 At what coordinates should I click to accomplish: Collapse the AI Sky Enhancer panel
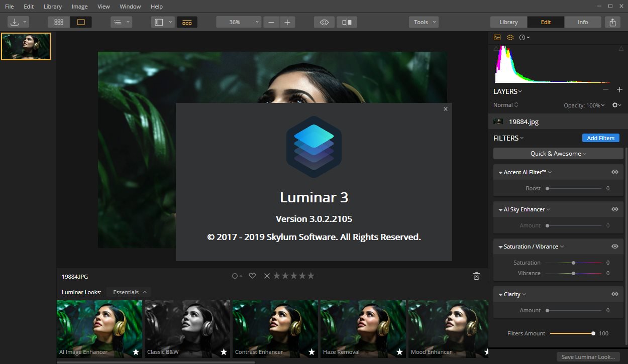pyautogui.click(x=500, y=209)
